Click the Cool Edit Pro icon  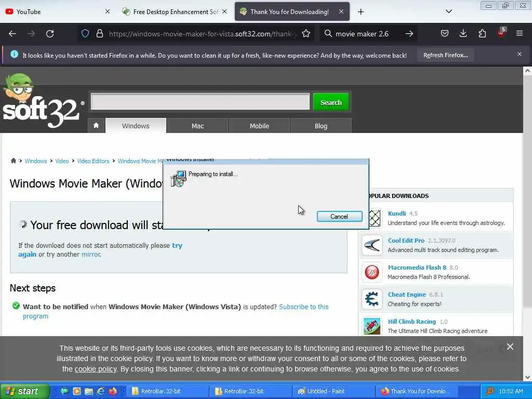click(372, 245)
